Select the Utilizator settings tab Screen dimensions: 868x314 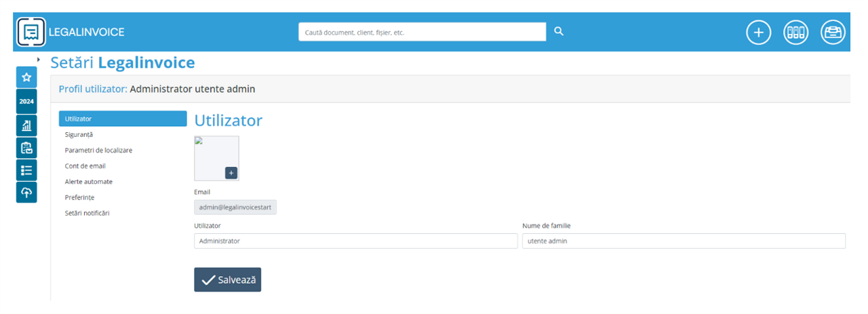coord(123,119)
